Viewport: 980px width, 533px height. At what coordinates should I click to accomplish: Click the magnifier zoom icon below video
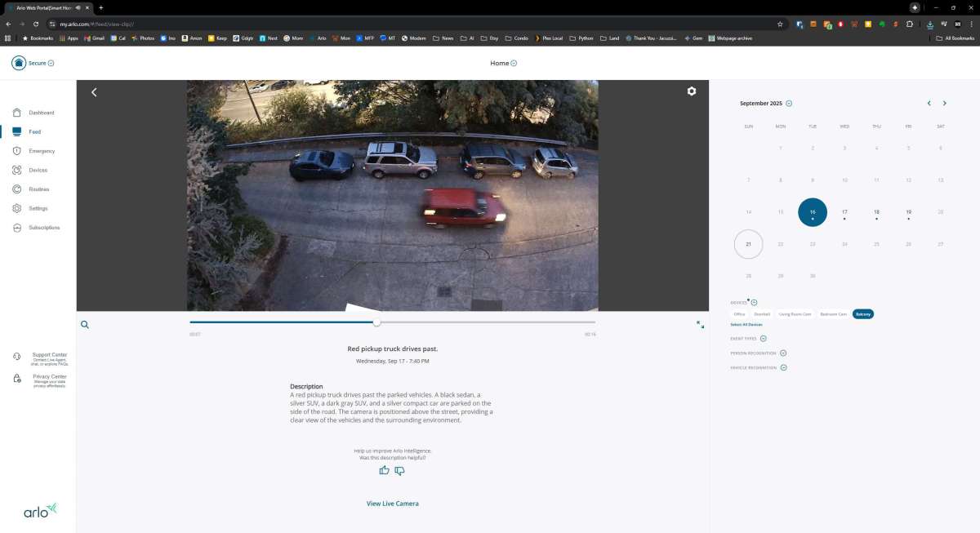click(x=85, y=324)
